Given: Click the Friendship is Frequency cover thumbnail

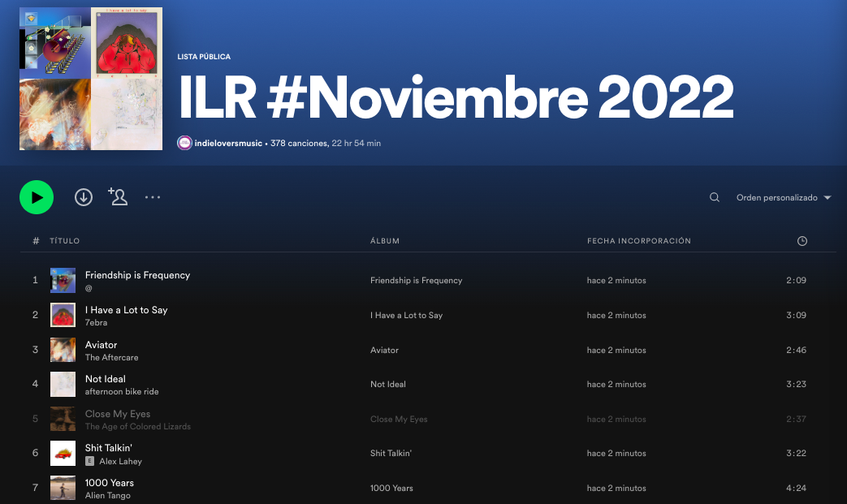Looking at the screenshot, I should (x=63, y=281).
